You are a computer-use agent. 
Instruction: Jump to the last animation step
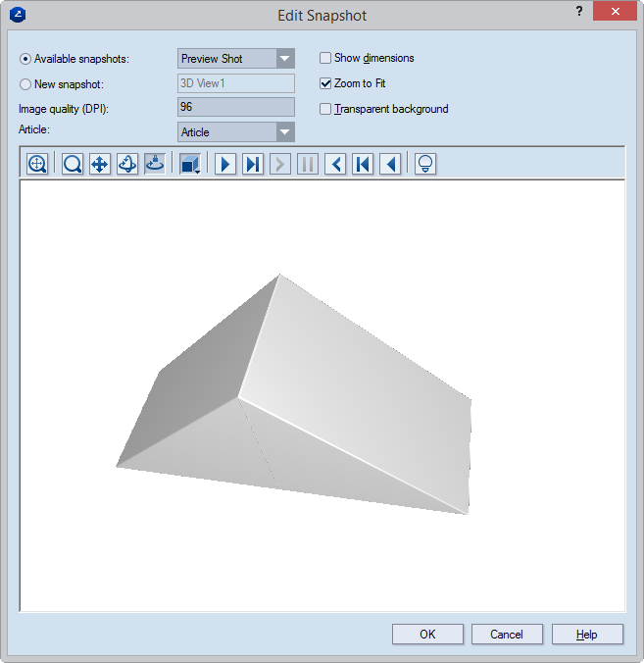pyautogui.click(x=253, y=164)
